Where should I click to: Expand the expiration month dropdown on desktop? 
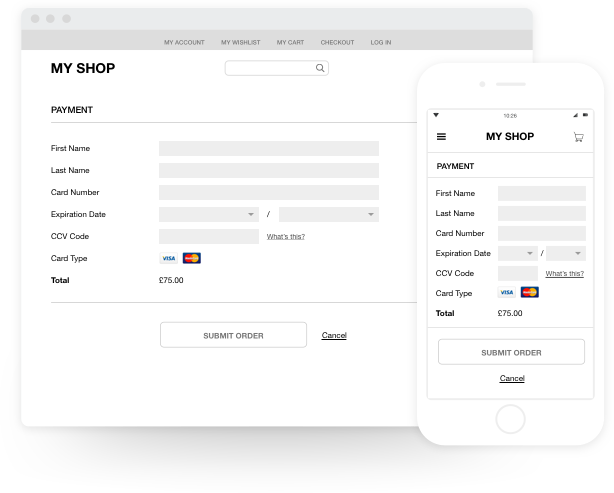click(x=209, y=214)
